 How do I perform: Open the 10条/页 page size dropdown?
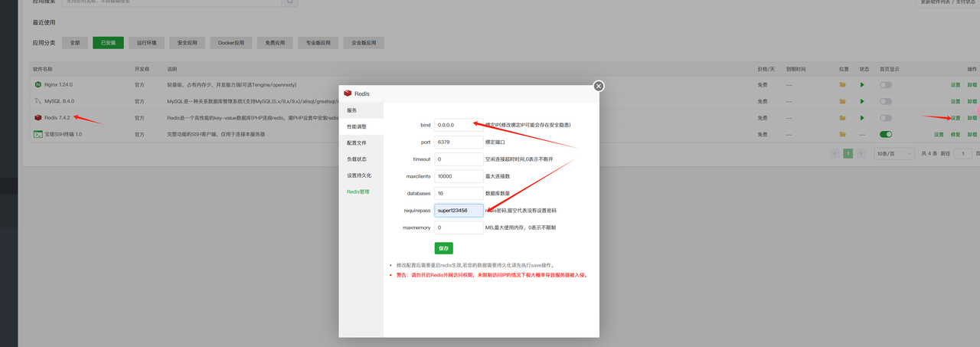point(894,153)
